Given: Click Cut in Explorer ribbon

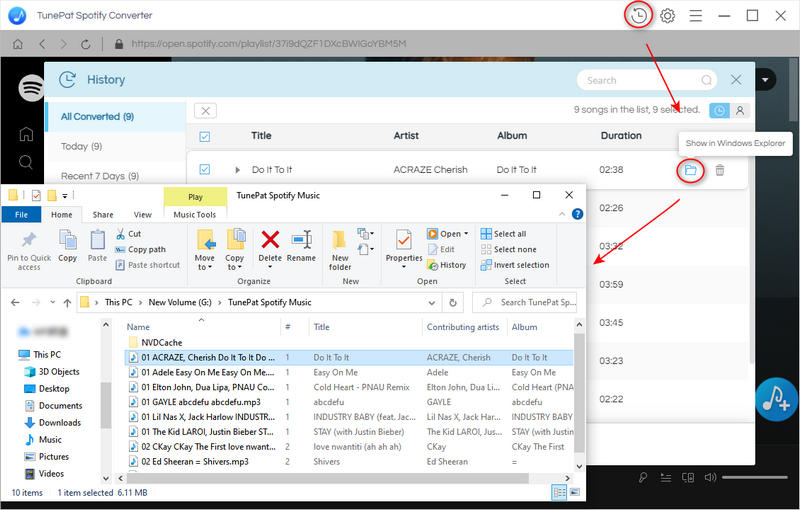Looking at the screenshot, I should [x=129, y=234].
